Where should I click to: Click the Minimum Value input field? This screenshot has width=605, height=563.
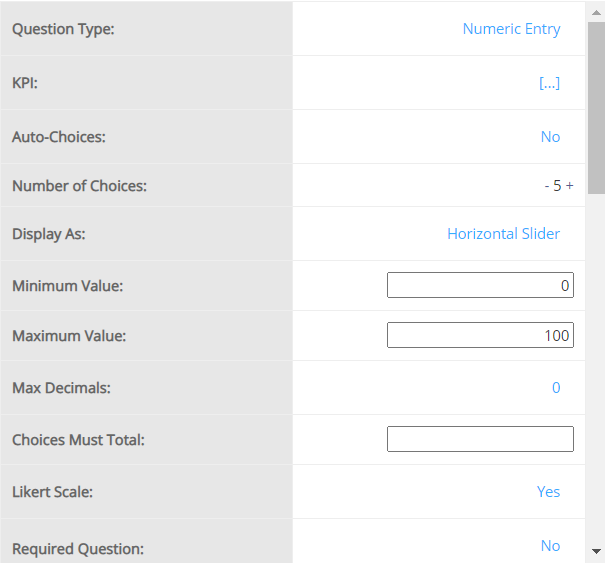(480, 286)
